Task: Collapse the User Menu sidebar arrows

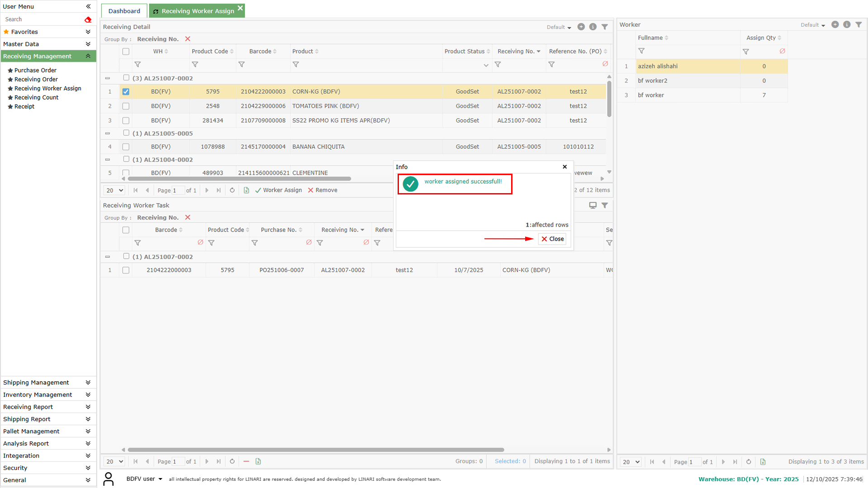Action: coord(88,6)
